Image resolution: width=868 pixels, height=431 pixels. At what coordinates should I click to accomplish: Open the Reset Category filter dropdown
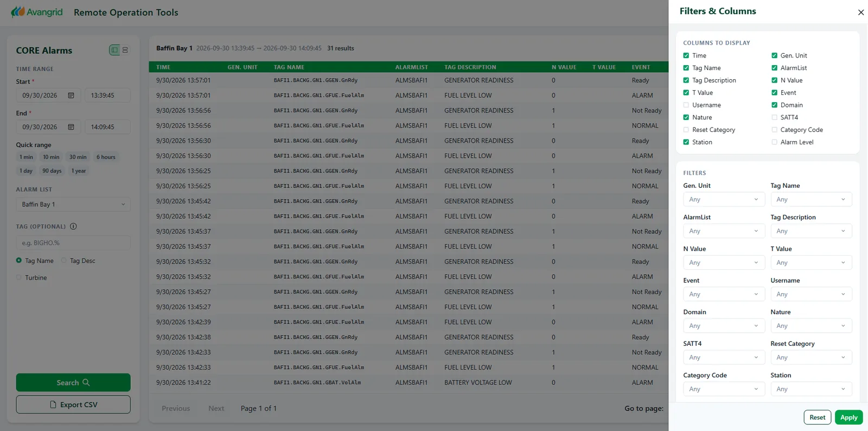tap(811, 357)
